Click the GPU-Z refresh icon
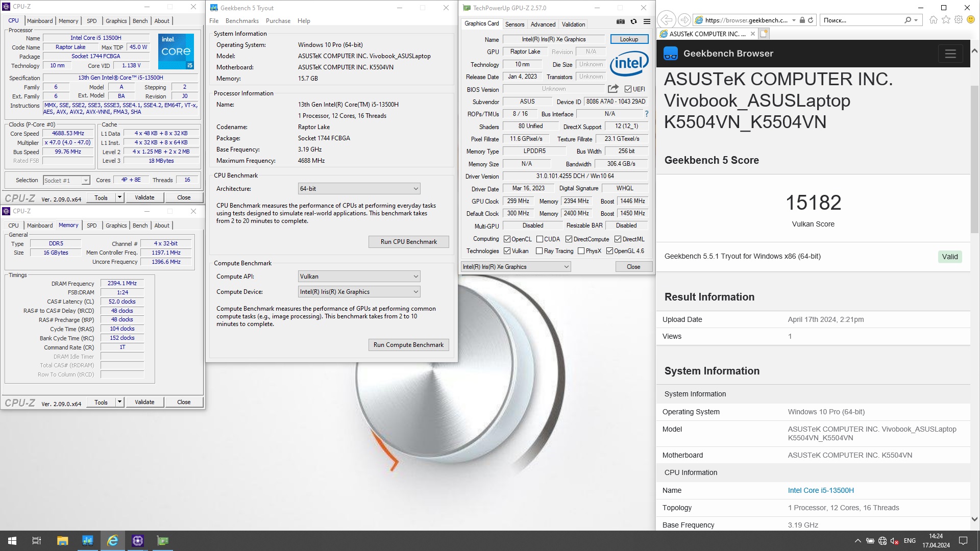980x551 pixels. coord(633,21)
